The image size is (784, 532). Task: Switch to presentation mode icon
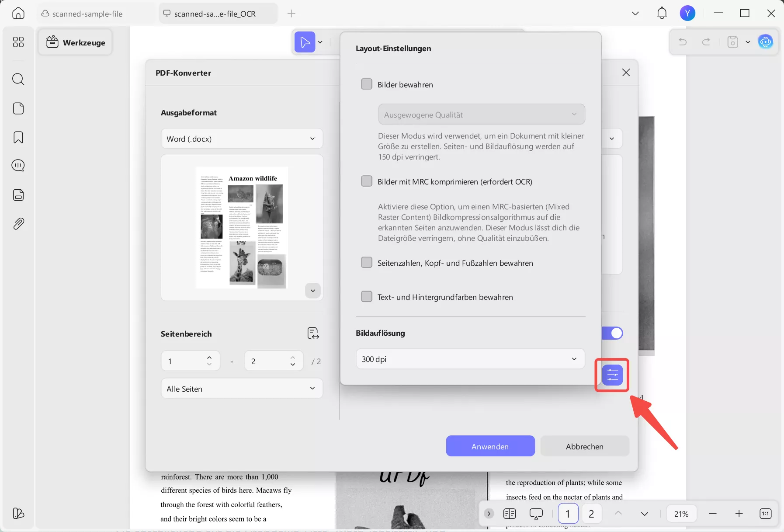pyautogui.click(x=535, y=514)
